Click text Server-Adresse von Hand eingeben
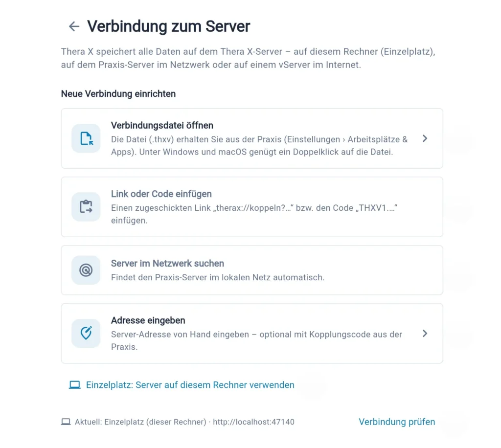The width and height of the screenshot is (501, 448). pyautogui.click(x=256, y=340)
